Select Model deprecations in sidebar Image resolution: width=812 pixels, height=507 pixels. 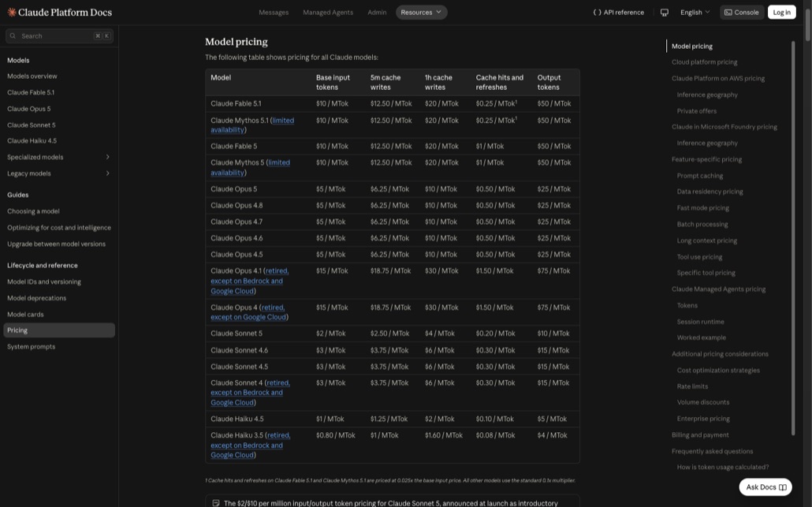click(37, 298)
